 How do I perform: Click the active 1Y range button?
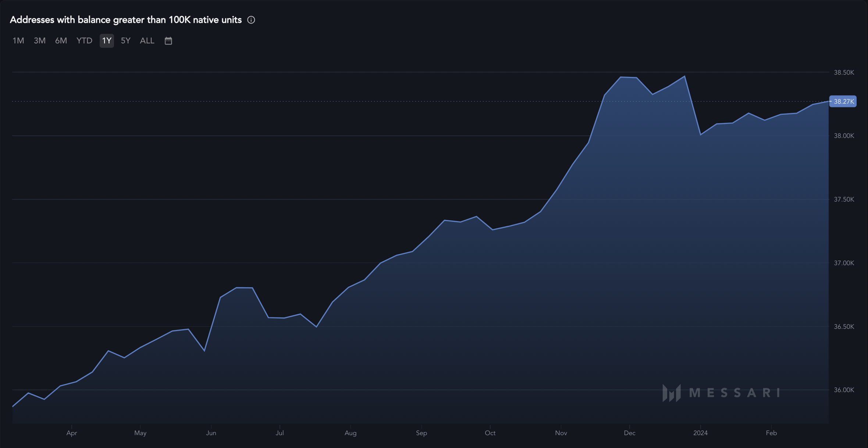107,41
